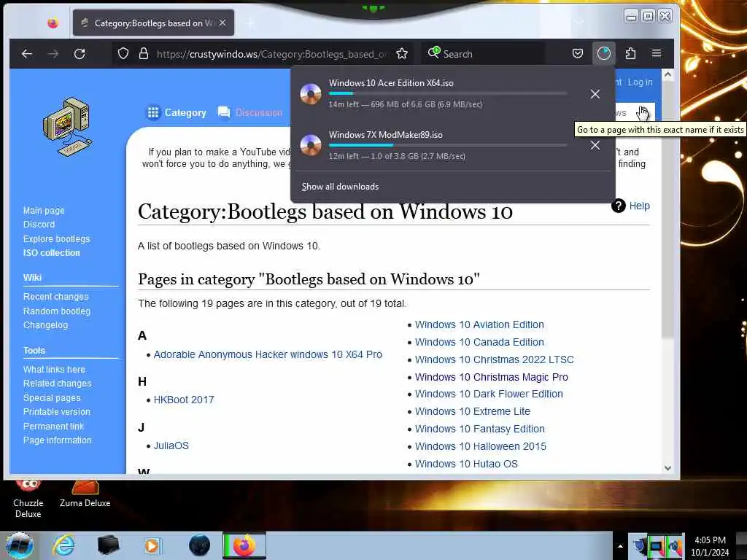
Task: Toggle the downloads progress toolbar icon
Action: (603, 52)
